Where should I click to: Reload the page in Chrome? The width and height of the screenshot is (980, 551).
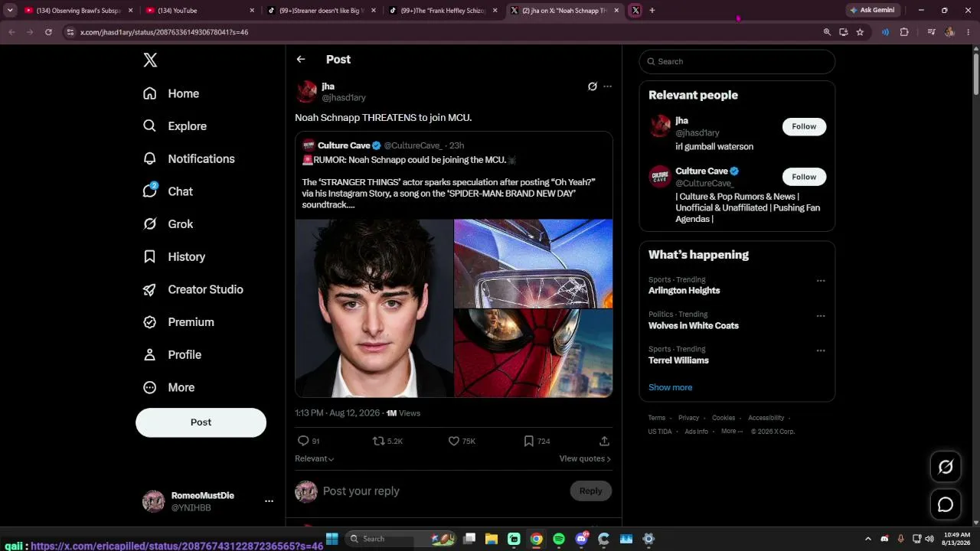coord(48,32)
